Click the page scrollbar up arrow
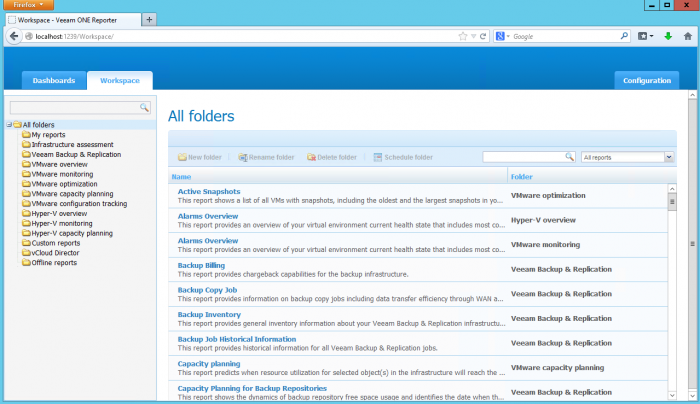 coord(692,94)
